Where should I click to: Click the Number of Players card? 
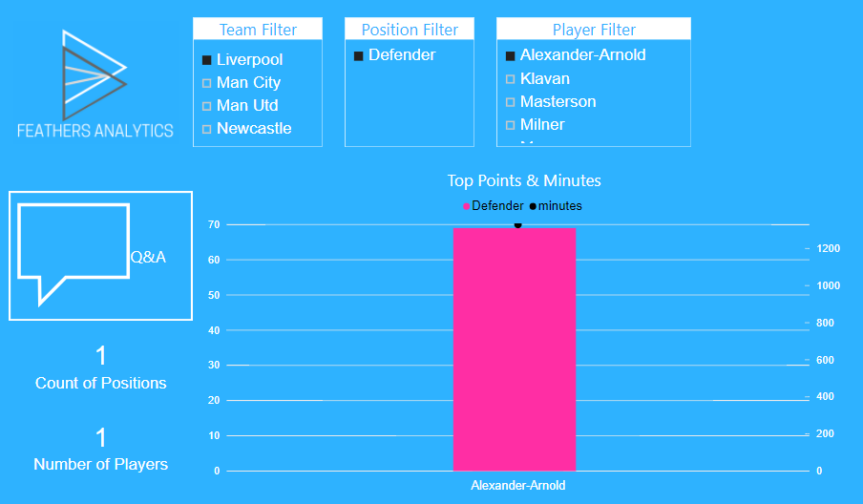pyautogui.click(x=101, y=449)
